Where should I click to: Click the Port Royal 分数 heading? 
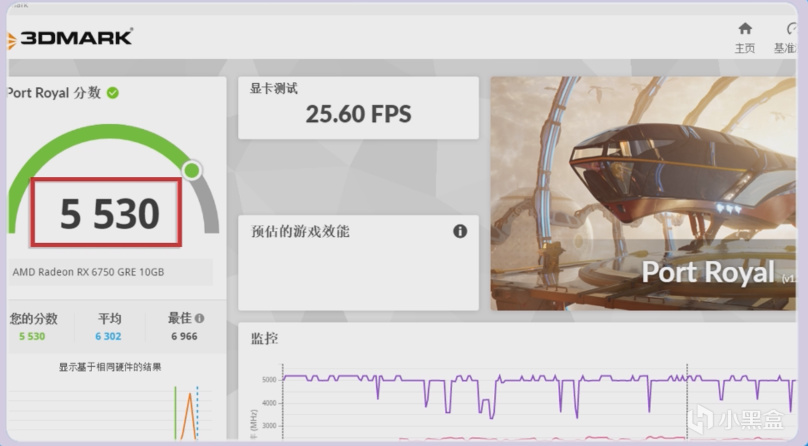point(54,93)
